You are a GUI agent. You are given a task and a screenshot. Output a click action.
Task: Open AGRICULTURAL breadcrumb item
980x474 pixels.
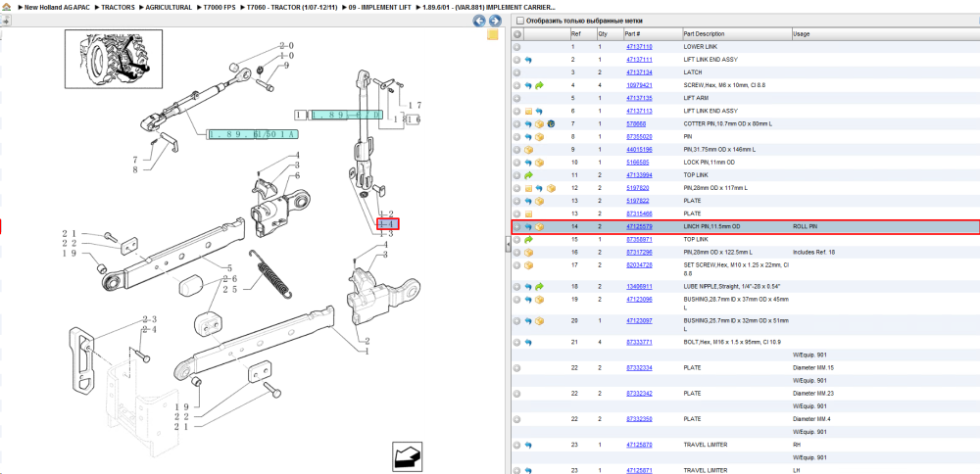[x=169, y=7]
